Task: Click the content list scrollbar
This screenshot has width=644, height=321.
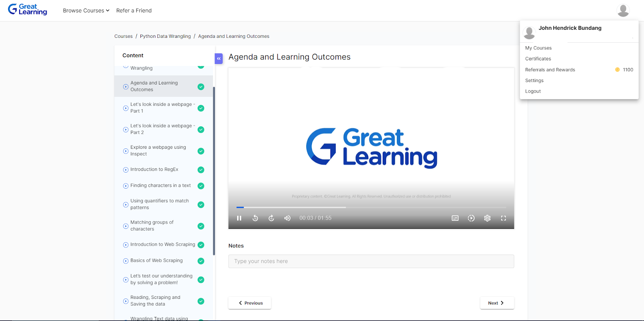Action: [x=214, y=171]
